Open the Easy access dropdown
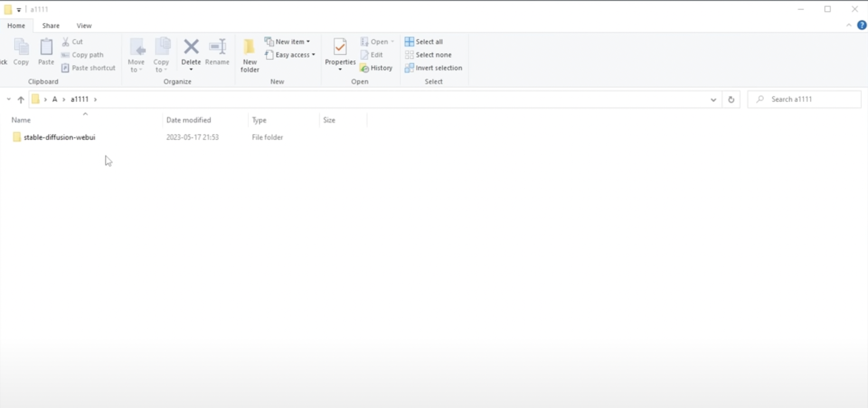Viewport: 868px width, 408px height. point(290,55)
